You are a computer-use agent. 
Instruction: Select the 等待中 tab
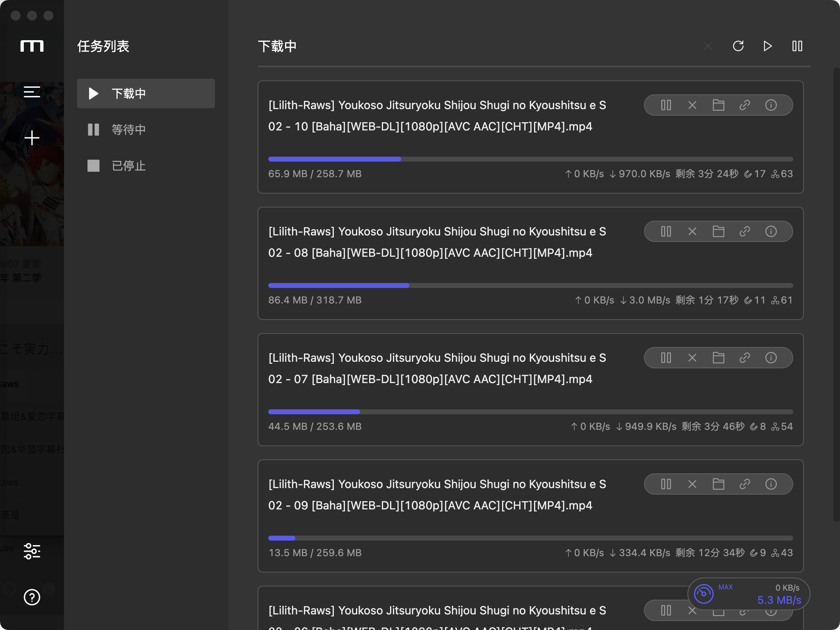click(146, 130)
